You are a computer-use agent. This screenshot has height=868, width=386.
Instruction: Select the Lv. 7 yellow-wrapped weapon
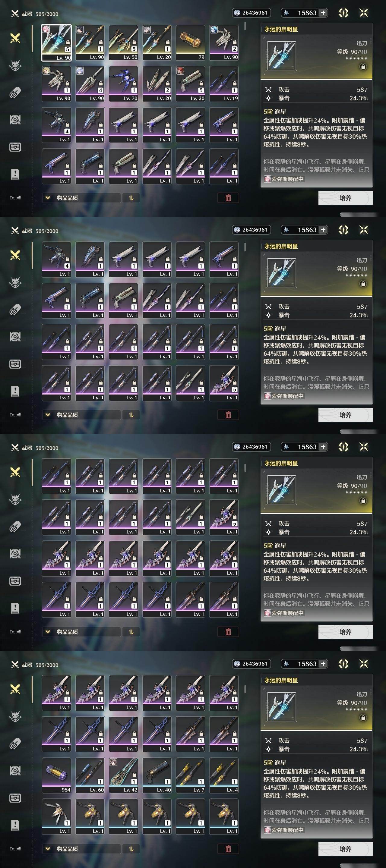tap(191, 775)
